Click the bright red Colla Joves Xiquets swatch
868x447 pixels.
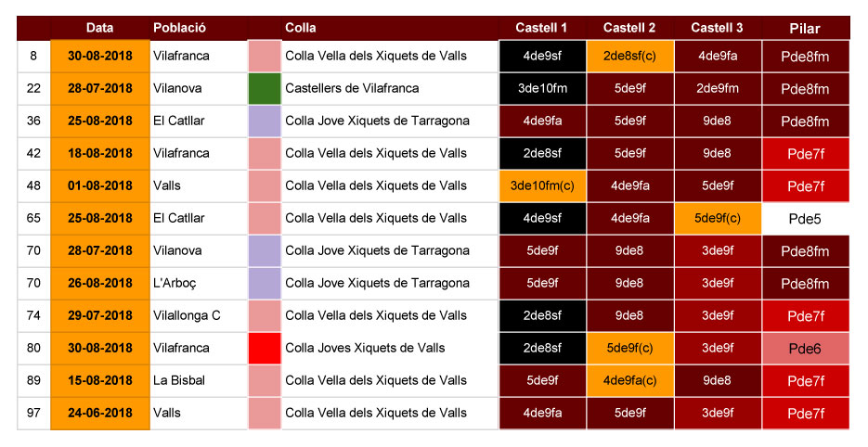click(265, 348)
